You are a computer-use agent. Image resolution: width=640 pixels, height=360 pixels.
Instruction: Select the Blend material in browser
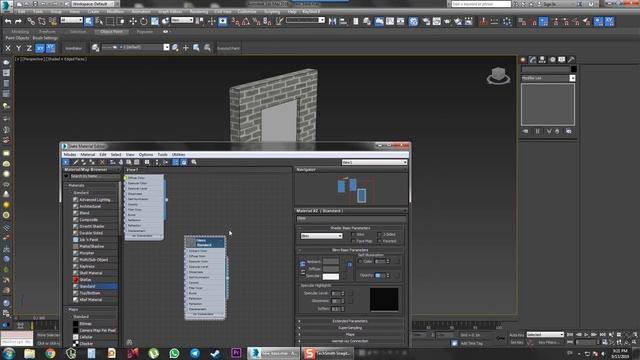pyautogui.click(x=85, y=213)
